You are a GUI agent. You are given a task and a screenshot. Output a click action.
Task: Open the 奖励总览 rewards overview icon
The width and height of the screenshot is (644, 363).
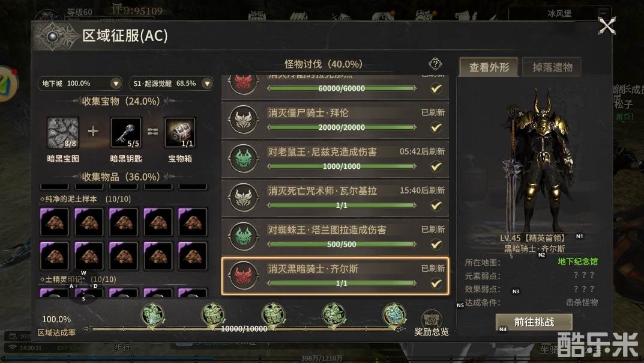tap(431, 319)
